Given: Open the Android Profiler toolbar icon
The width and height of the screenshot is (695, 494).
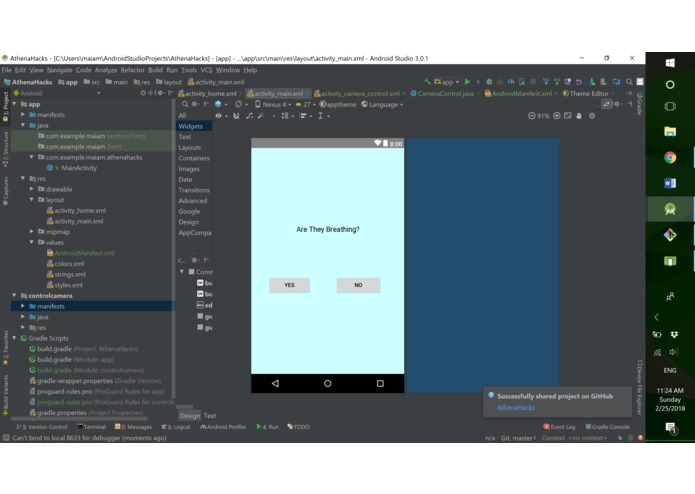Looking at the screenshot, I should coord(511,82).
